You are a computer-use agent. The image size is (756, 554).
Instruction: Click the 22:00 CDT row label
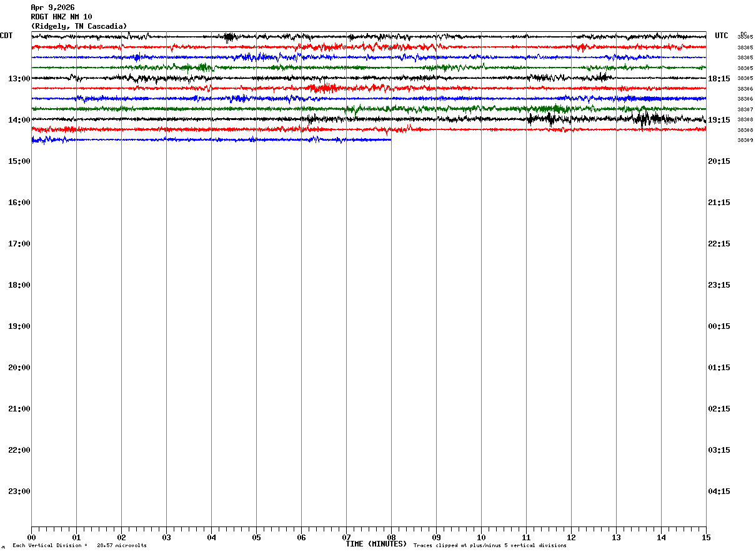point(19,450)
